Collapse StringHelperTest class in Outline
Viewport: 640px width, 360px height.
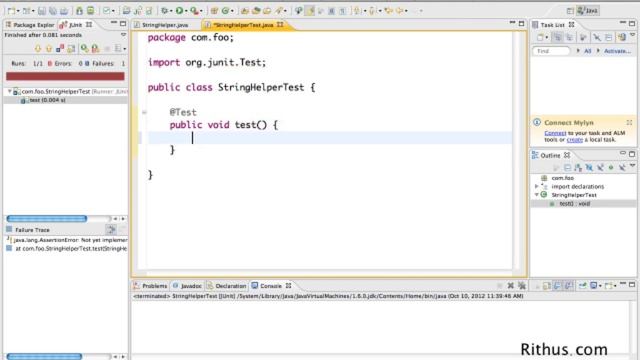537,195
